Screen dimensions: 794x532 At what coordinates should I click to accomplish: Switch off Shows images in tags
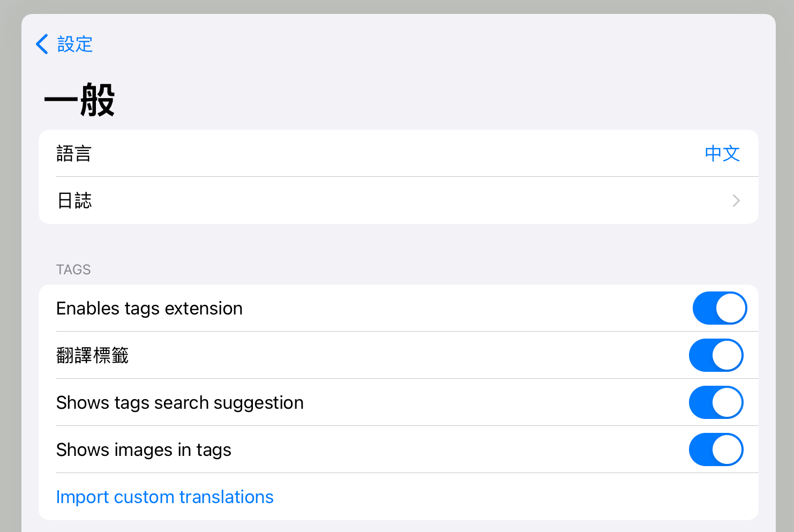(716, 449)
